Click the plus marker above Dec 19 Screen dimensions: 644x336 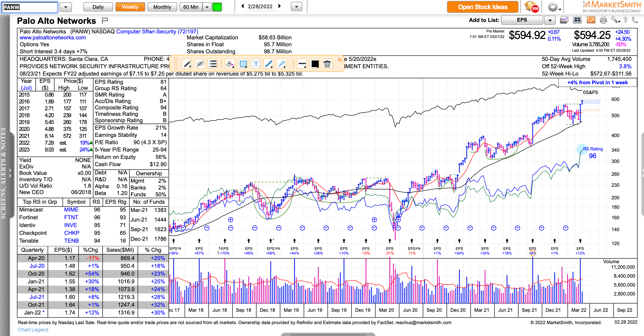pos(374,219)
